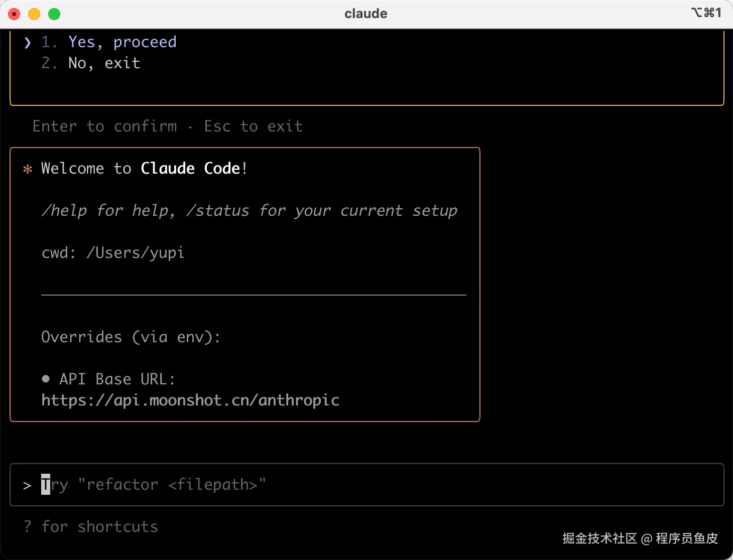Screen dimensions: 733x560
Task: Click the yellow minimize window button
Action: point(34,14)
